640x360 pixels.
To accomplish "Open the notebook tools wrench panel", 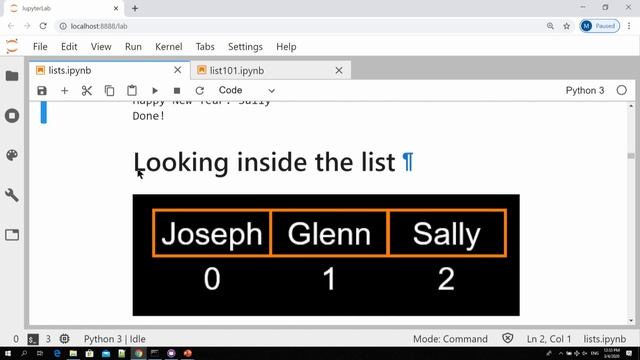I will pos(12,195).
